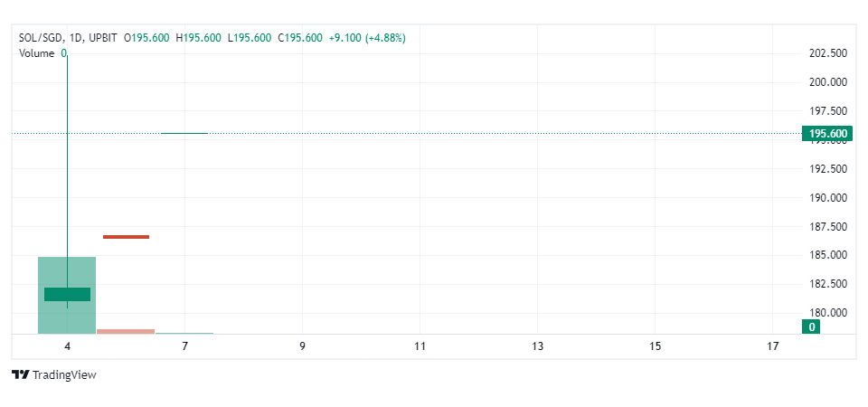
Task: Click the TradingView text link
Action: tap(64, 374)
